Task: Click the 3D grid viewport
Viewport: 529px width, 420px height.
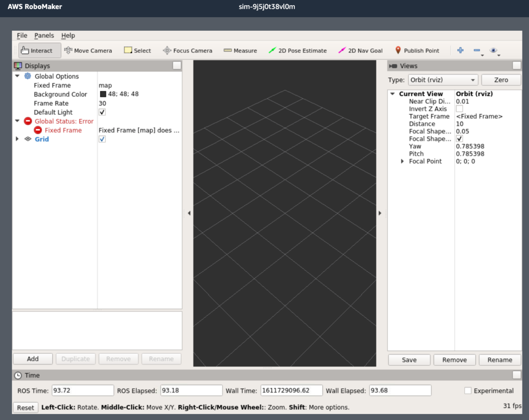Action: (285, 213)
